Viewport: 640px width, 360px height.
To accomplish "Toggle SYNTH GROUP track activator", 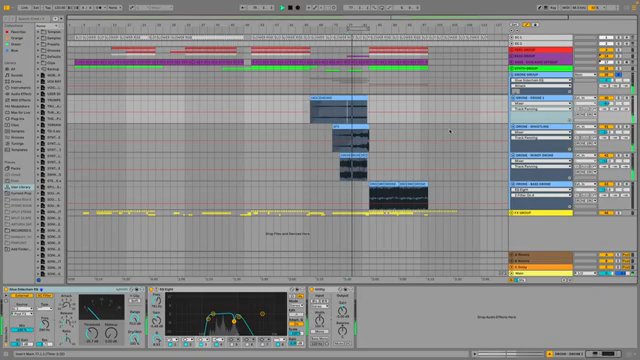I will pos(606,69).
